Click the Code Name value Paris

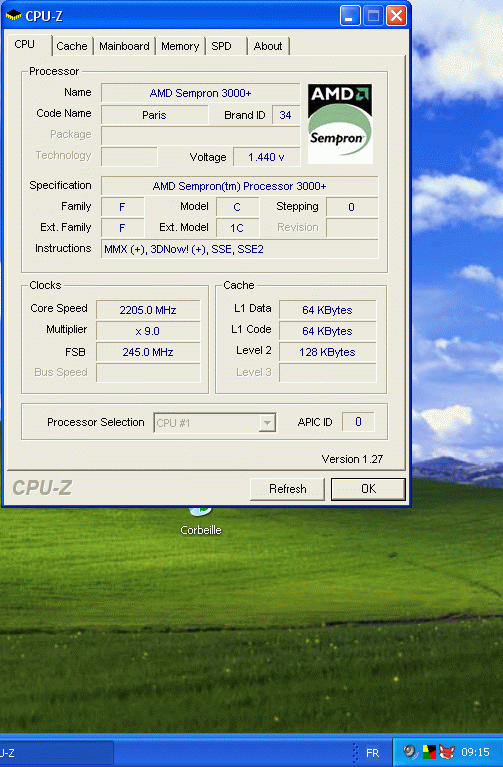(155, 115)
